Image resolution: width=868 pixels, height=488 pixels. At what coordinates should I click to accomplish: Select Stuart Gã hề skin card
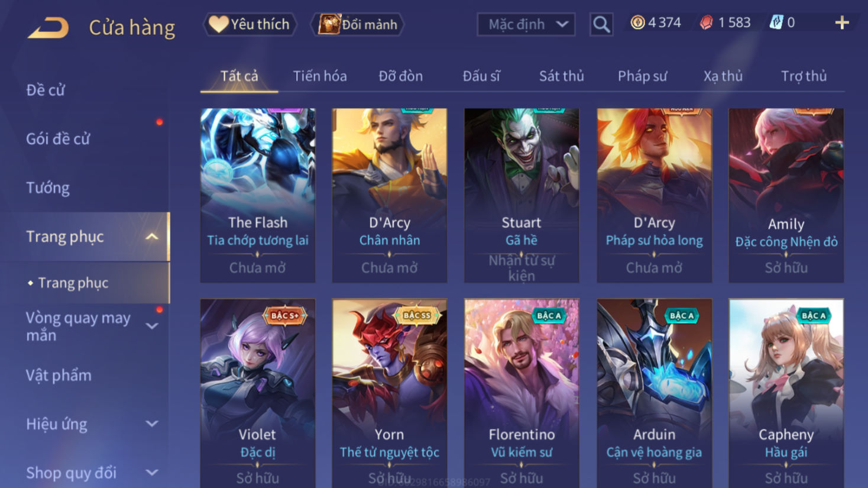tap(522, 195)
